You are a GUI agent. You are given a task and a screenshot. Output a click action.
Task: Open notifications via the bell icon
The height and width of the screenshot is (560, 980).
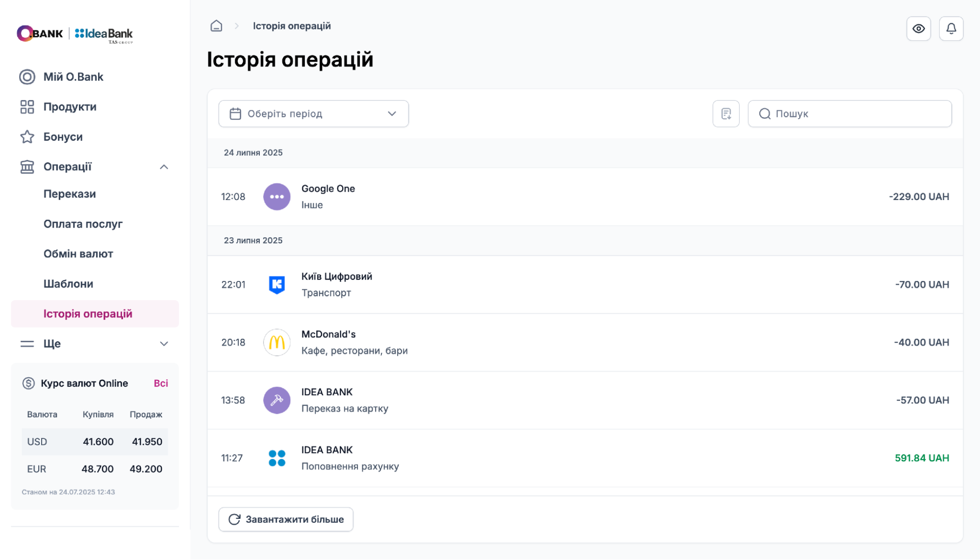click(951, 29)
